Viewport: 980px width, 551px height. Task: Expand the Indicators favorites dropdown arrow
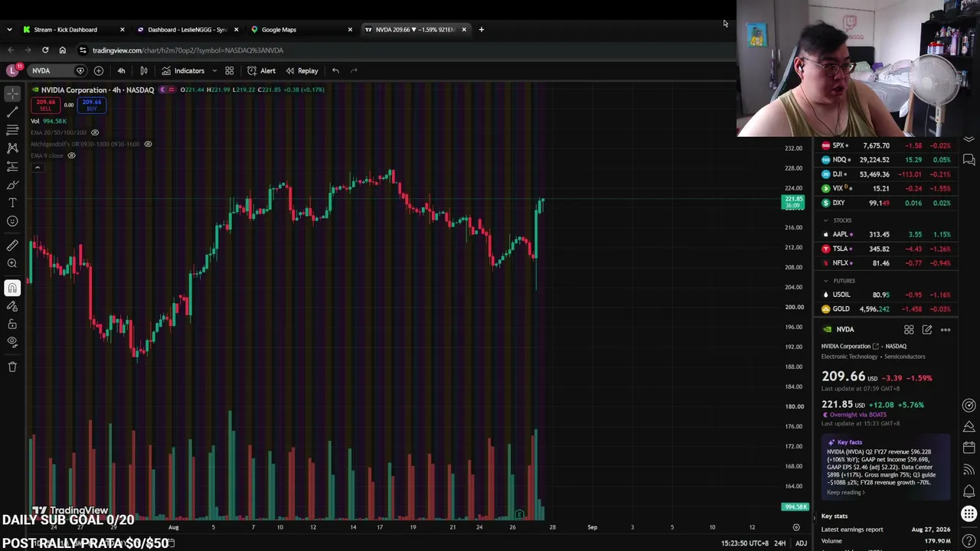[x=214, y=70]
